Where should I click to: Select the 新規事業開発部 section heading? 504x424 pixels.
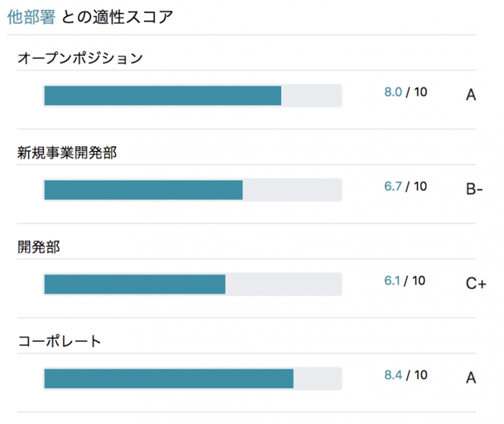(67, 153)
